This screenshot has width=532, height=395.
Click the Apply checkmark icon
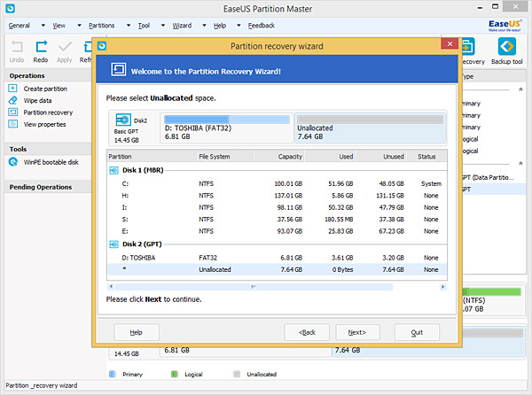click(65, 47)
